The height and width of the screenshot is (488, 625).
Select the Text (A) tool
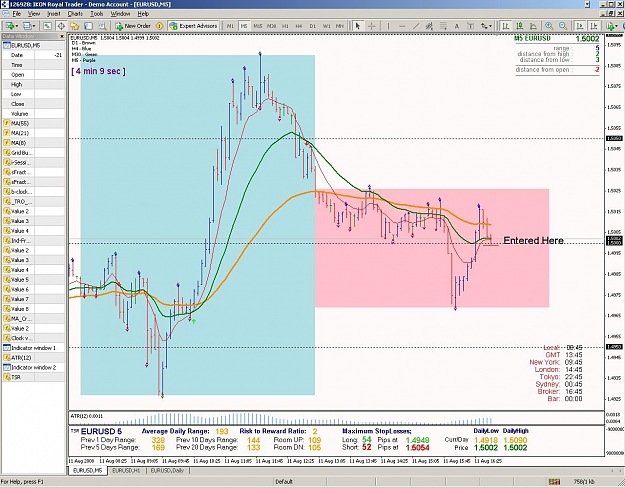(457, 26)
